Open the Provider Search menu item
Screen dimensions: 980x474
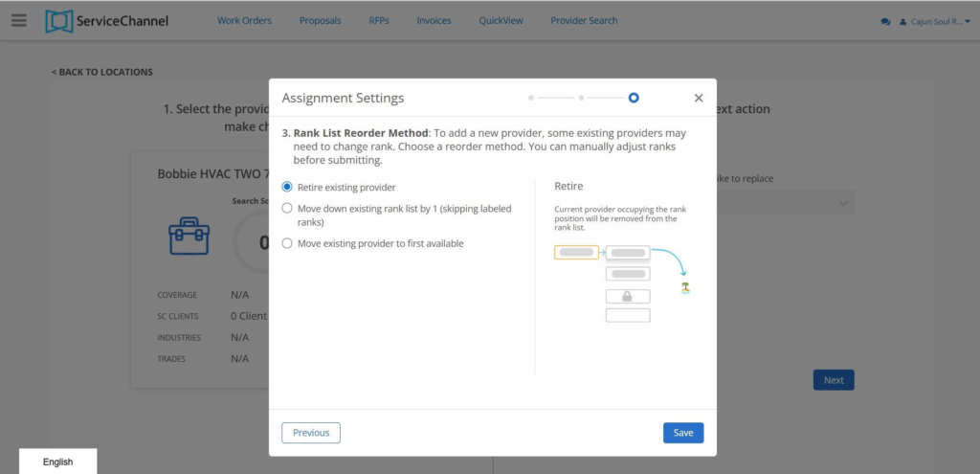tap(584, 21)
